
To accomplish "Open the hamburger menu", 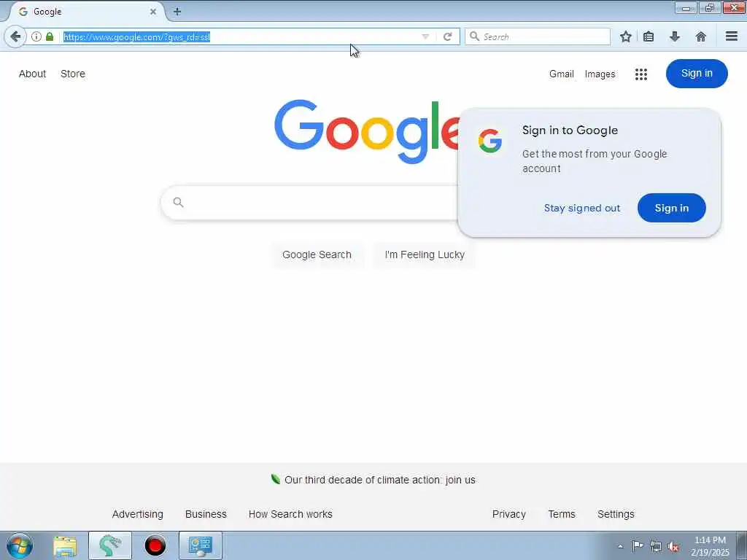I will tap(732, 36).
